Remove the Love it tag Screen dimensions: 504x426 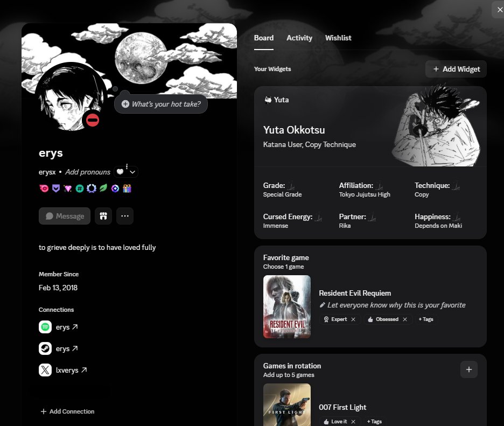(x=353, y=422)
